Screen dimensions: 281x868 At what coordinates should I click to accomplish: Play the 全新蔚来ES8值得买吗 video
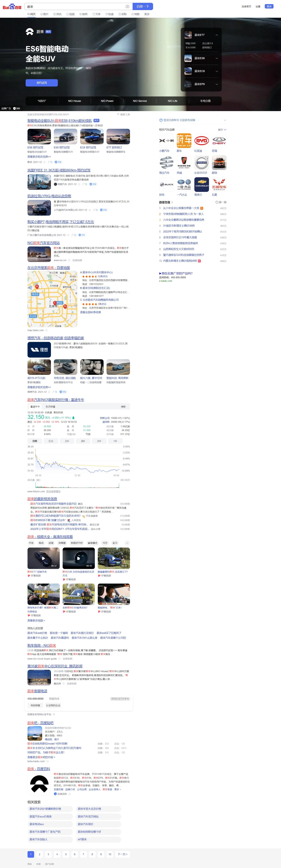pos(78,594)
